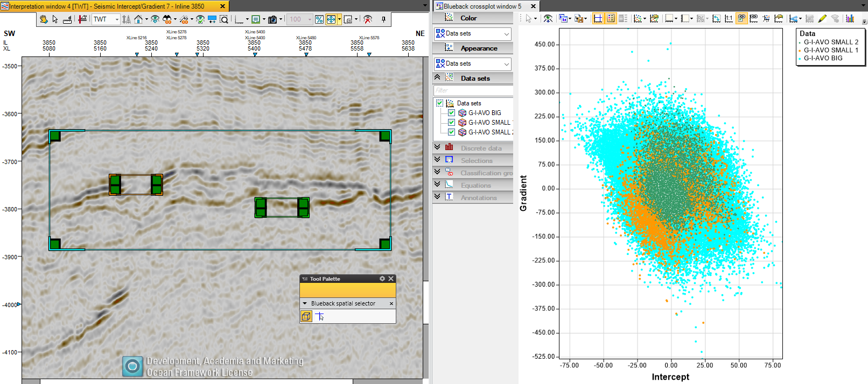Switch to Blueback crossplot window 5 tab
Viewport: 868px width, 384px height.
pyautogui.click(x=482, y=6)
